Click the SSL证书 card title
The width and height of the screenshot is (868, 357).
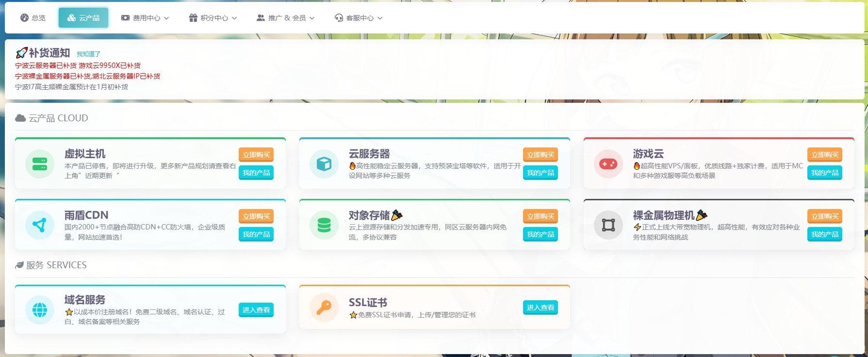pos(368,303)
